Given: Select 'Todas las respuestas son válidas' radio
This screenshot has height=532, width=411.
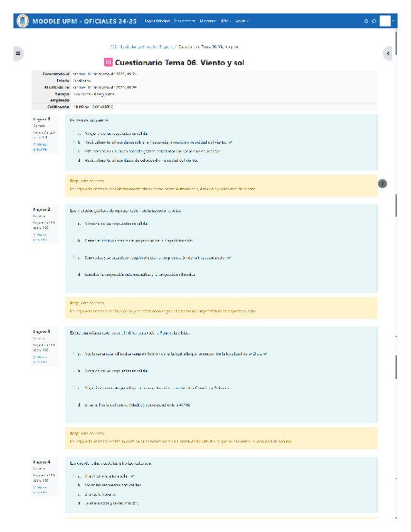Looking at the screenshot, I should tap(74, 485).
